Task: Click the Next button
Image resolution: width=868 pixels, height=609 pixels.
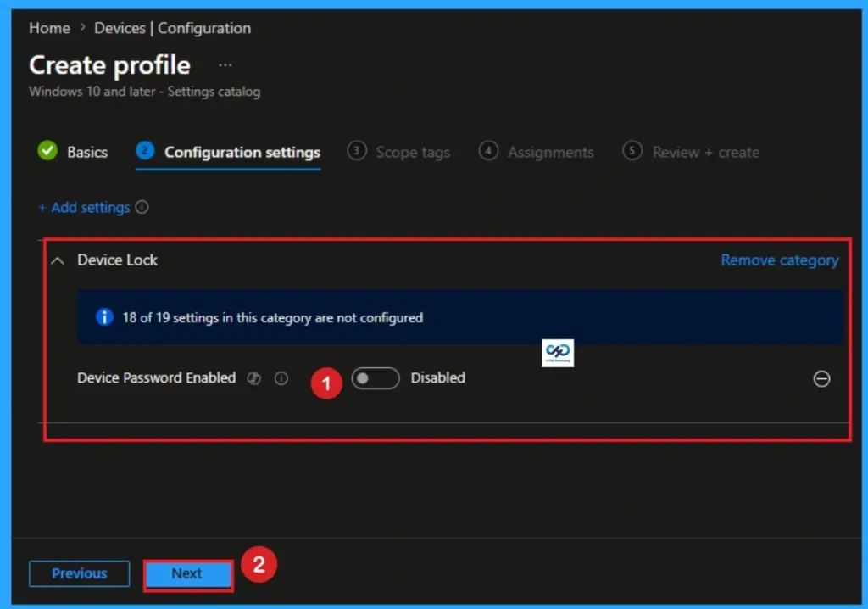Action: point(187,573)
